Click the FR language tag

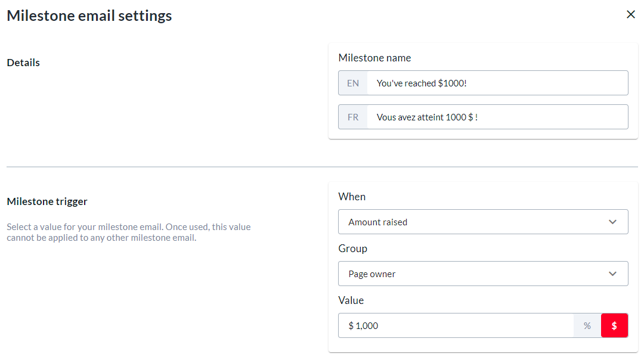(353, 117)
